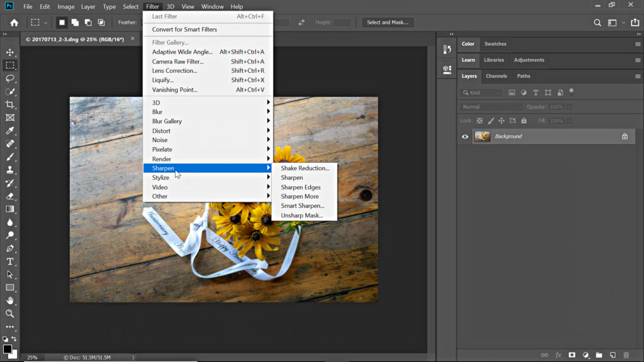644x362 pixels.
Task: Toggle the layer filter on/off switch
Action: click(571, 91)
